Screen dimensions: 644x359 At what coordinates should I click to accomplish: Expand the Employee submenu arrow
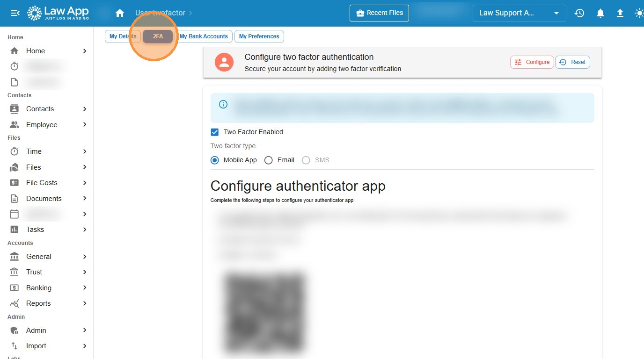coord(85,125)
